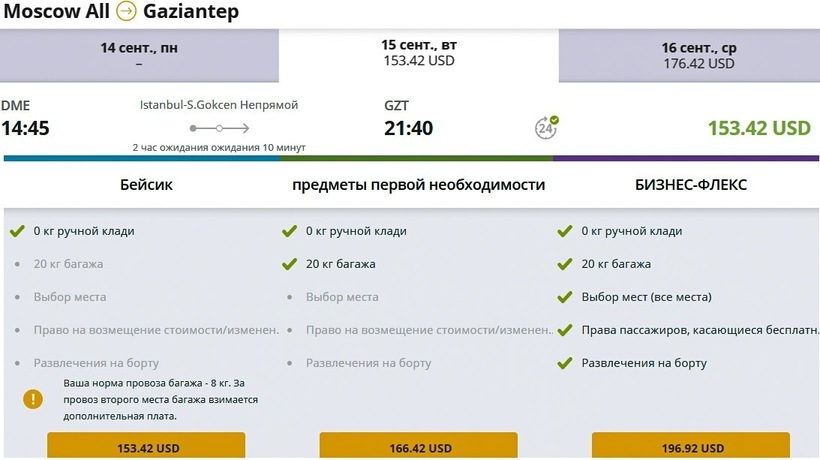Image resolution: width=820 pixels, height=460 pixels.
Task: Click the Бейсик fare column header
Action: pyautogui.click(x=146, y=185)
